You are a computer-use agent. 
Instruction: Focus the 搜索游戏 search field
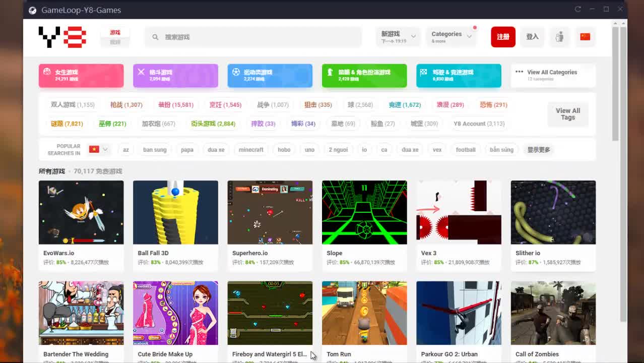(253, 37)
